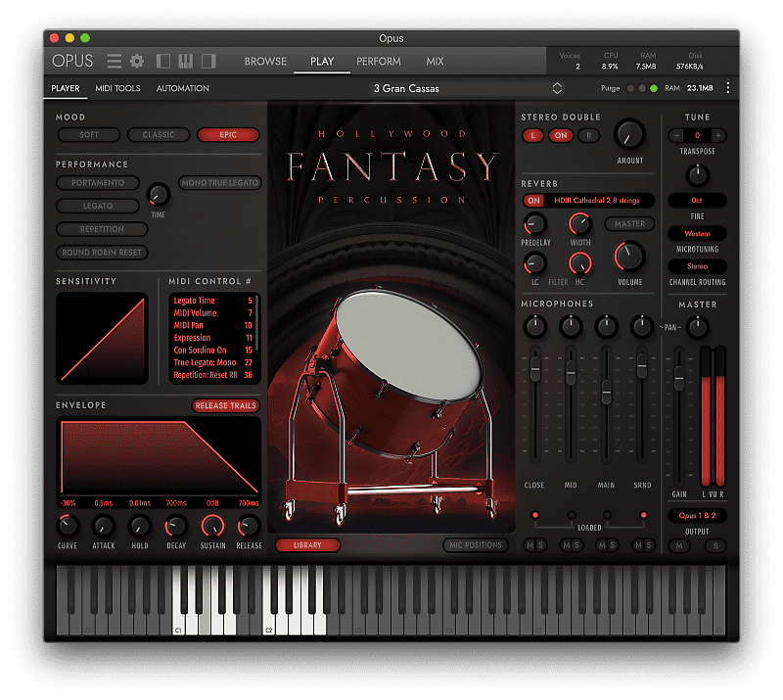Open the BROWSE page
This screenshot has width=783, height=700.
[x=264, y=61]
